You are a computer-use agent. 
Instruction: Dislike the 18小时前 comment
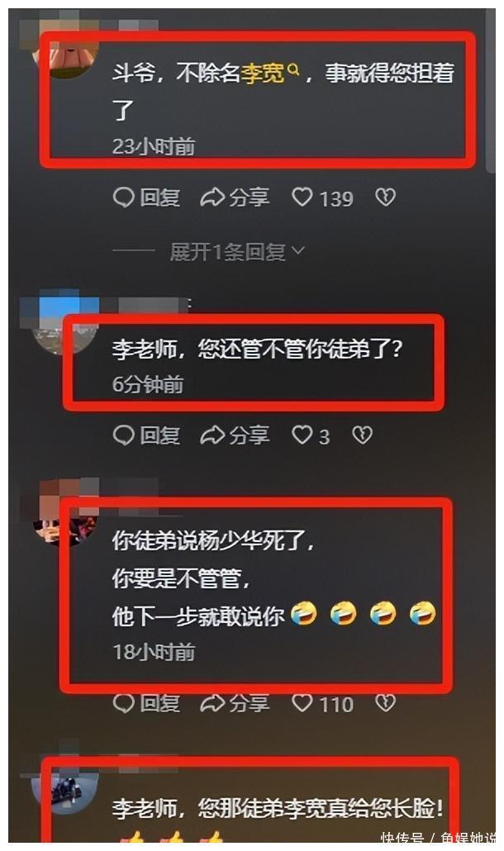click(385, 703)
